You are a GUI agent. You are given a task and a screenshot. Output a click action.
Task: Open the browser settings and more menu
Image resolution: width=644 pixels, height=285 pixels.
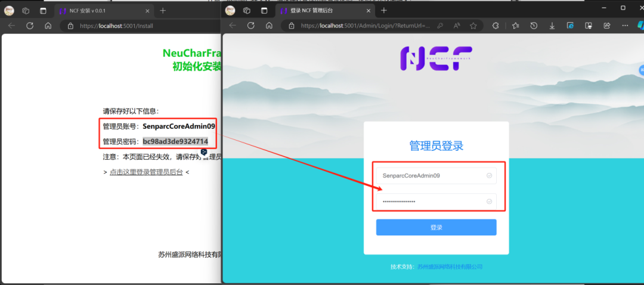tap(625, 26)
